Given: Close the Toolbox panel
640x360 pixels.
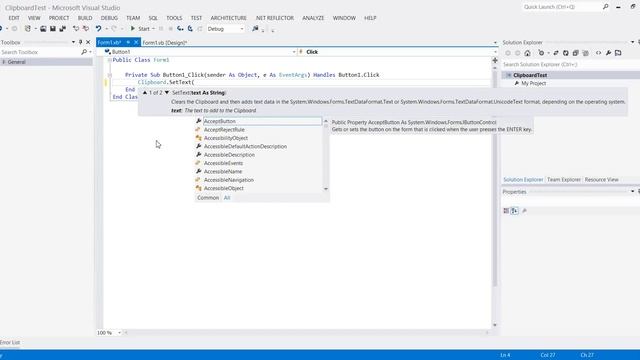Looking at the screenshot, I should 88,42.
